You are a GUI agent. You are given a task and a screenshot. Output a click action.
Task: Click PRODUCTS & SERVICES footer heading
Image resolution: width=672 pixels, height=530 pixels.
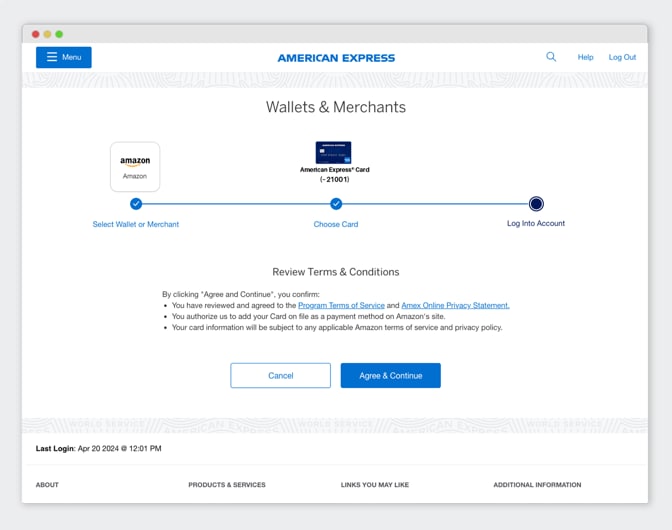[227, 485]
